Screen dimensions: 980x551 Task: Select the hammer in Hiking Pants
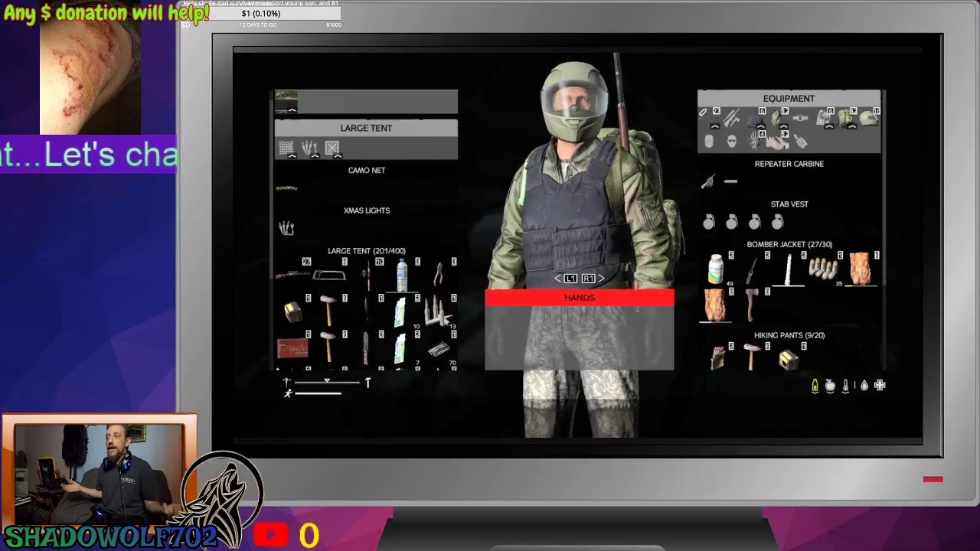(752, 357)
